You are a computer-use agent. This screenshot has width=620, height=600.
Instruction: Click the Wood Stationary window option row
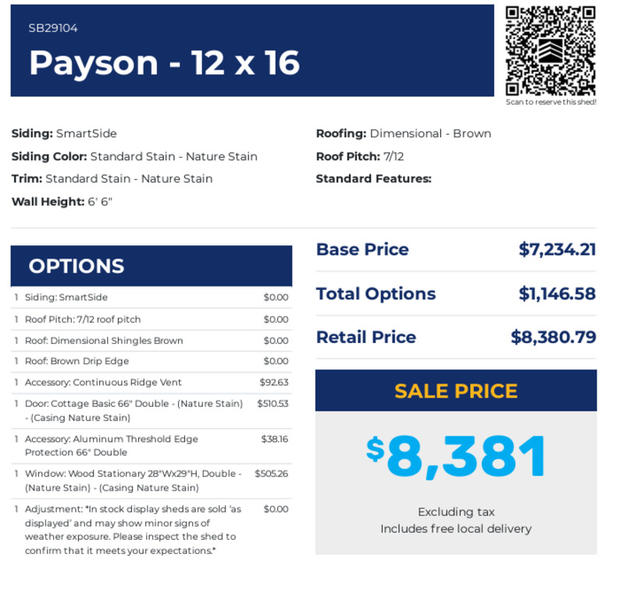click(151, 481)
